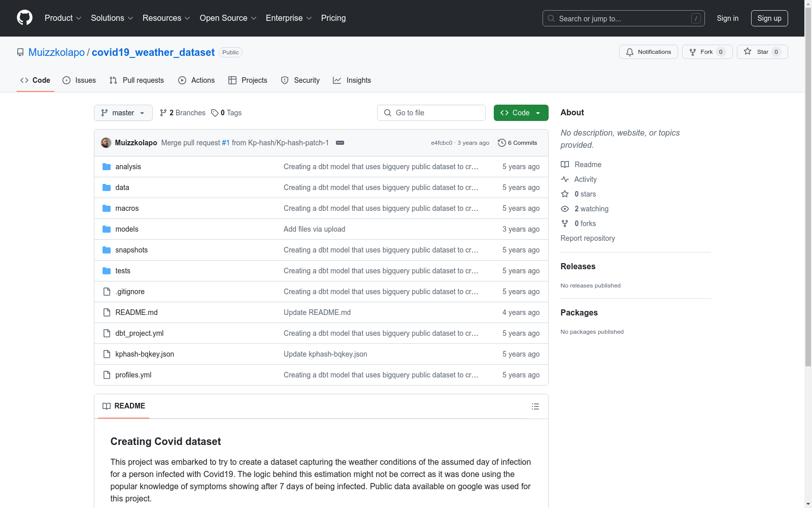Open README outline list icon
The height and width of the screenshot is (508, 812).
point(535,406)
